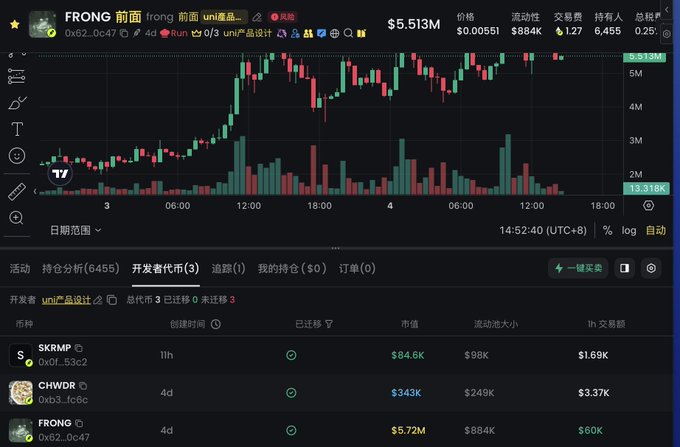Image resolution: width=680 pixels, height=447 pixels.
Task: Open chart settings gear near time axis
Action: pyautogui.click(x=648, y=206)
